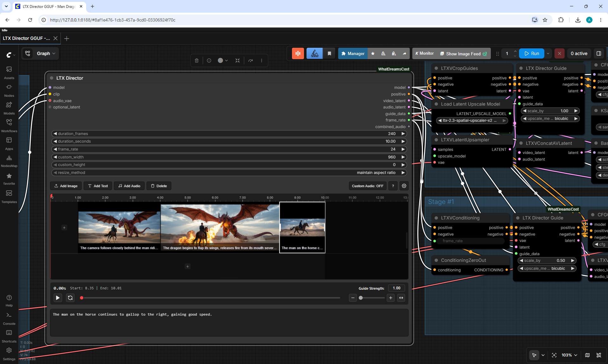Open ComfyUI Settings
Screen dimensions: 608x364
pos(9,354)
